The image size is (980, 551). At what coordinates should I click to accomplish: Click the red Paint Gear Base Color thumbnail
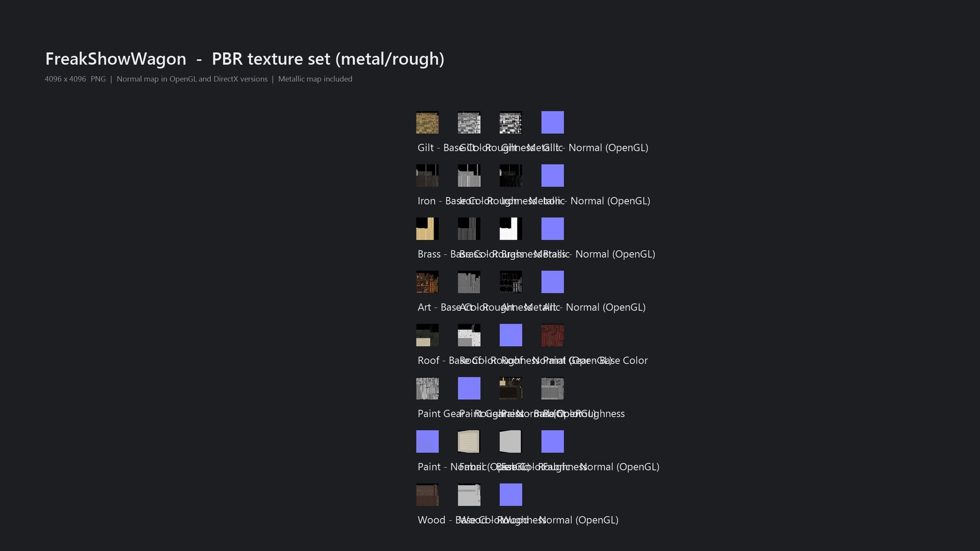coord(553,335)
